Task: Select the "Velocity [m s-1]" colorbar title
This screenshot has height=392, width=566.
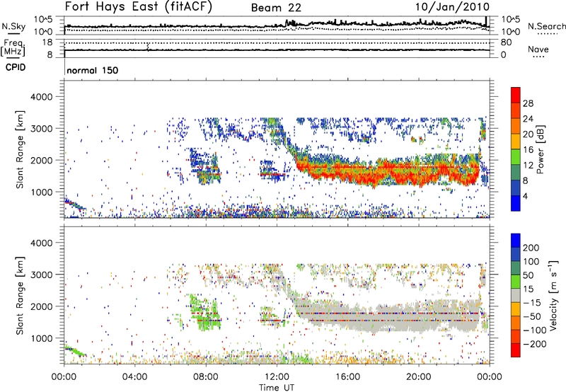Action: pos(553,295)
